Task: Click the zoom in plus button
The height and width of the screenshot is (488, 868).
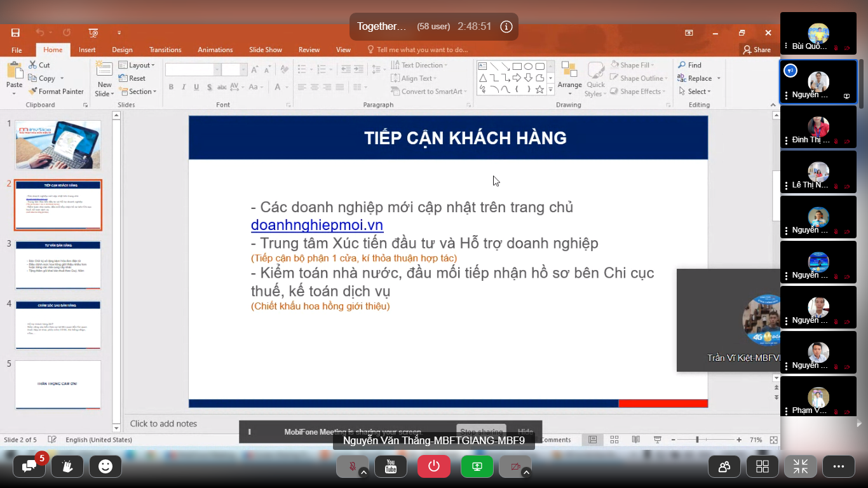Action: (x=739, y=440)
